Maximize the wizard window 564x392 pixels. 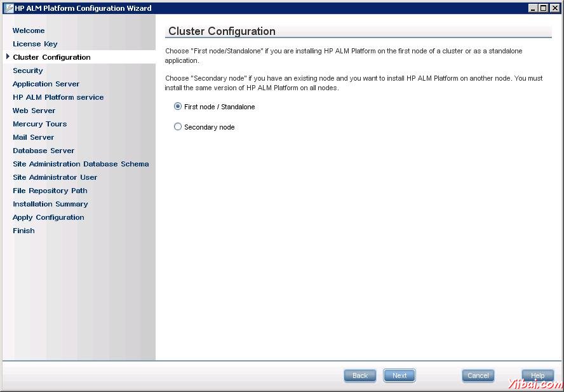(544, 8)
